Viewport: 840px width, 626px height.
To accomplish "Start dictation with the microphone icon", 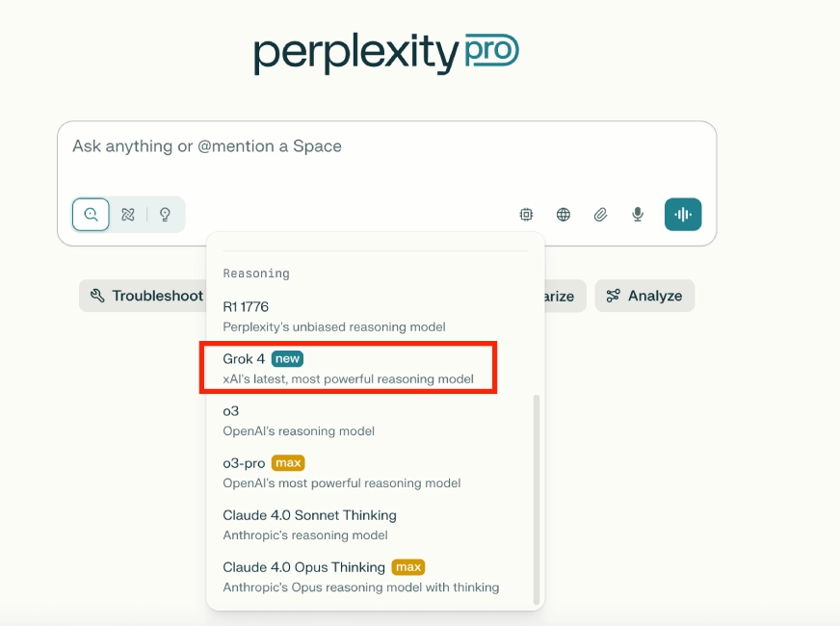I will tap(638, 215).
